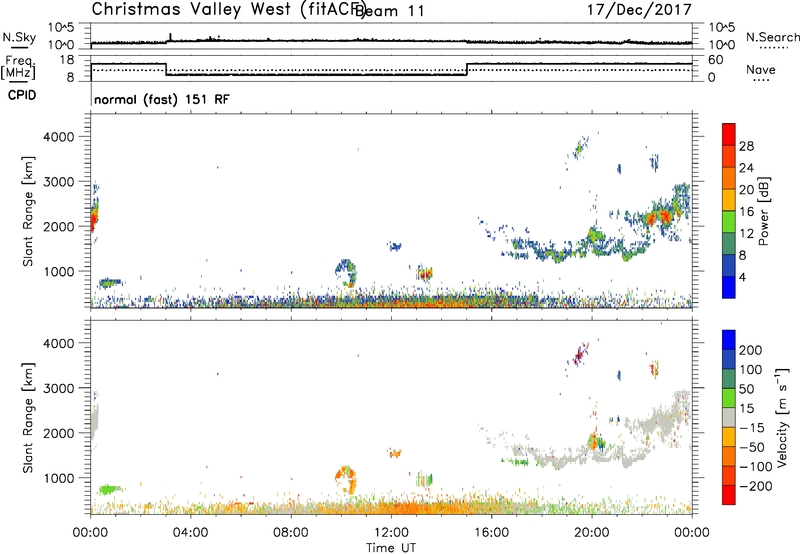Screen dimensions: 800x554
Task: Pick the blue top segment of the Velocity colorbar
Action: pos(729,340)
